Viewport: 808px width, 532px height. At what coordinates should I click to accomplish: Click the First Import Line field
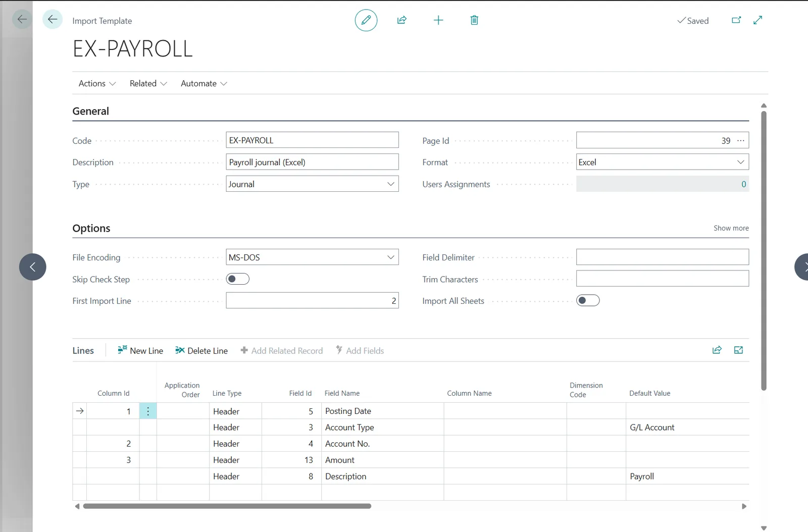click(312, 301)
